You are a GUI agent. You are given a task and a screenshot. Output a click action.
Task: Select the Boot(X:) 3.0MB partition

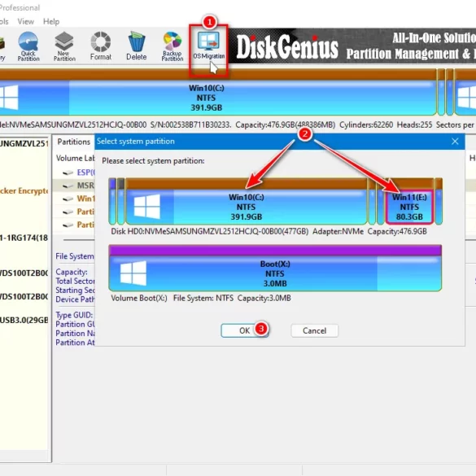click(x=275, y=269)
